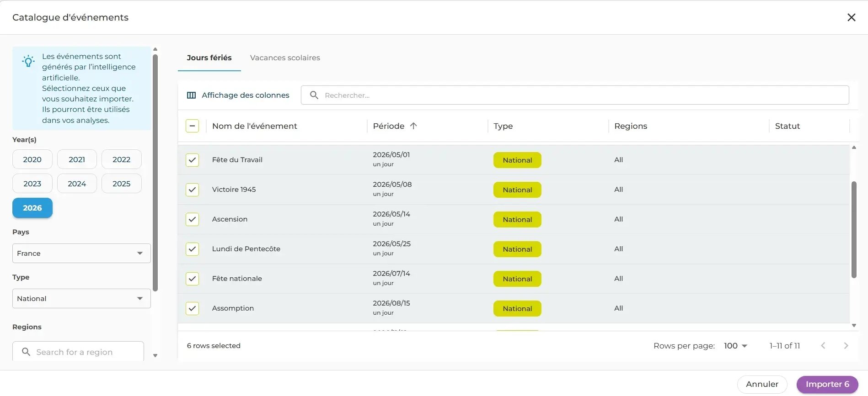Select year 2023
The width and height of the screenshot is (868, 396).
tap(32, 184)
